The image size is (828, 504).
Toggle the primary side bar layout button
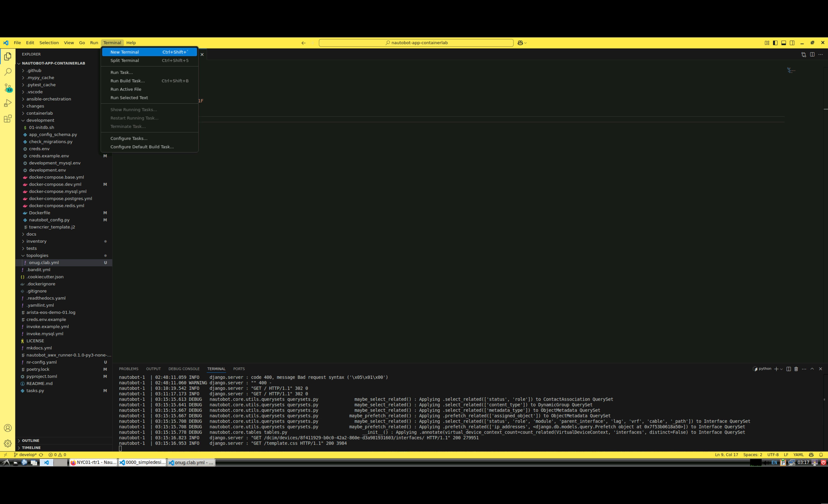[775, 43]
